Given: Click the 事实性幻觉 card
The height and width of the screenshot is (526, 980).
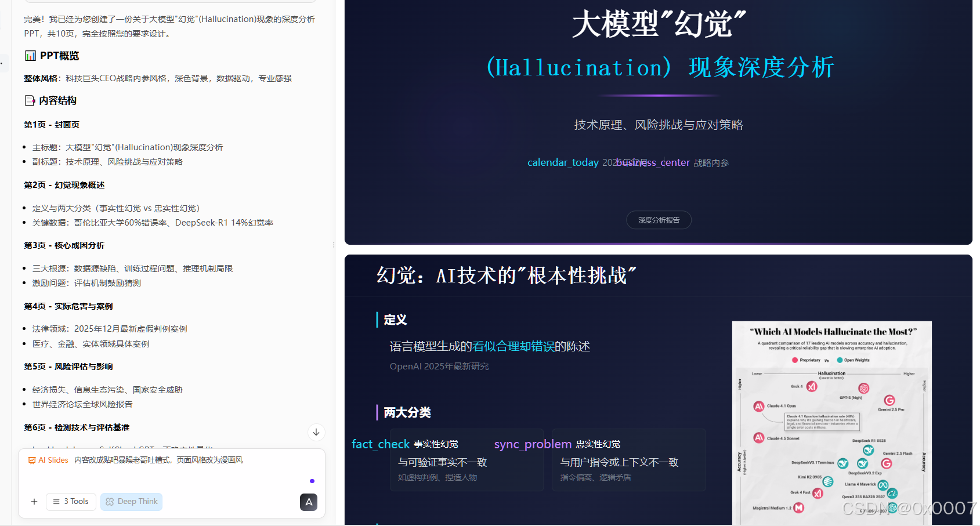Looking at the screenshot, I should 467,460.
